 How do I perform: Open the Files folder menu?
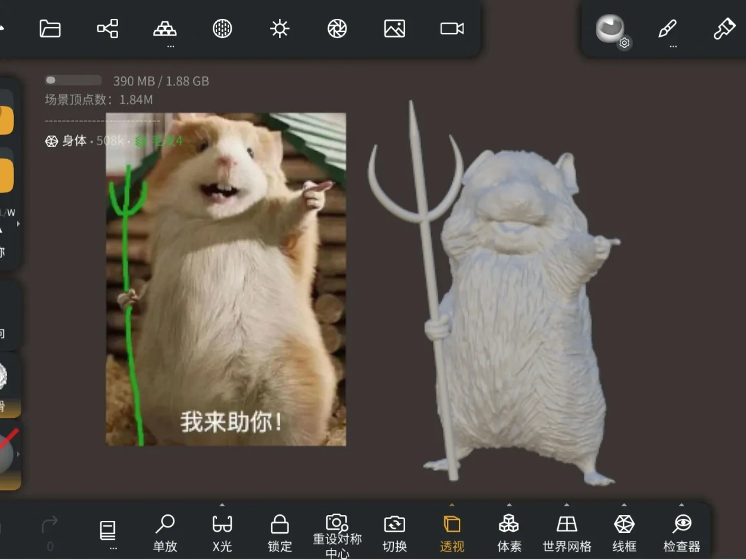(50, 28)
